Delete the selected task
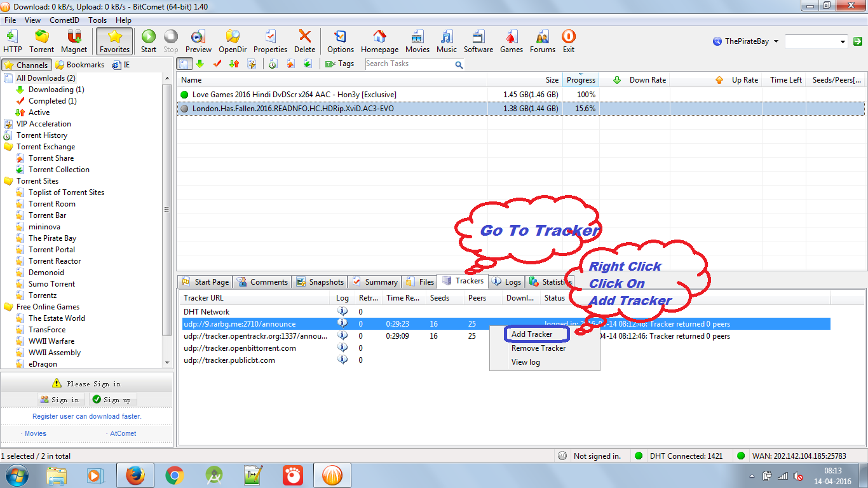The image size is (868, 488). 305,41
